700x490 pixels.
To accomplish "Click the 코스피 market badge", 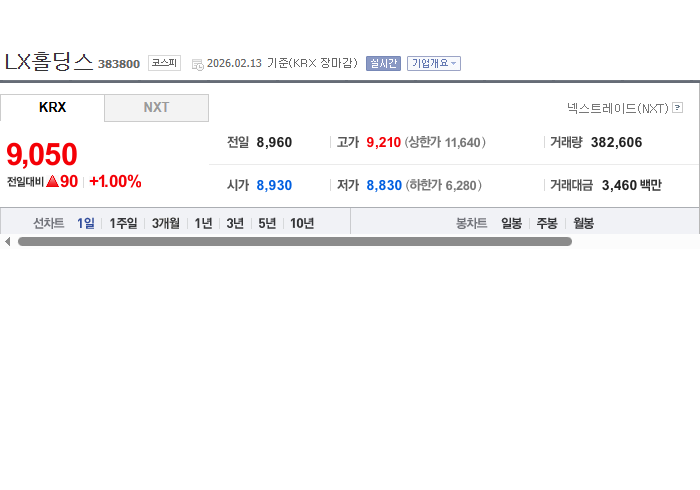I will pyautogui.click(x=164, y=63).
